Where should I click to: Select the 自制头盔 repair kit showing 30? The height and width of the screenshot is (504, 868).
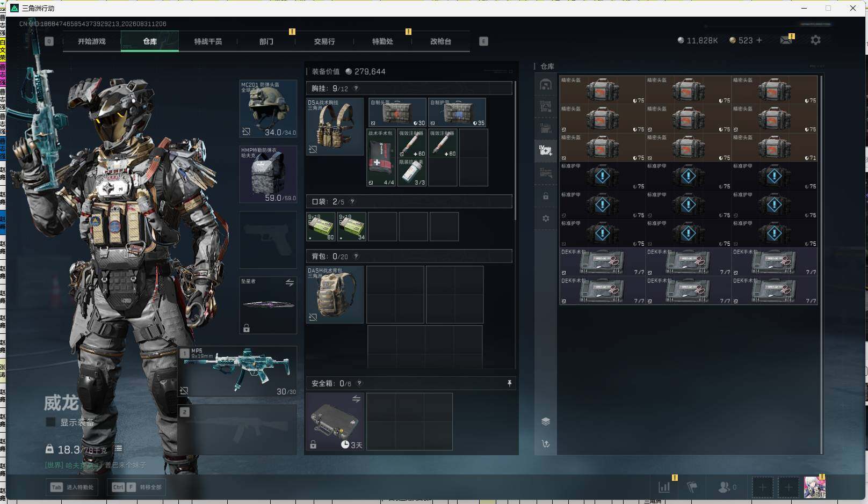[397, 112]
